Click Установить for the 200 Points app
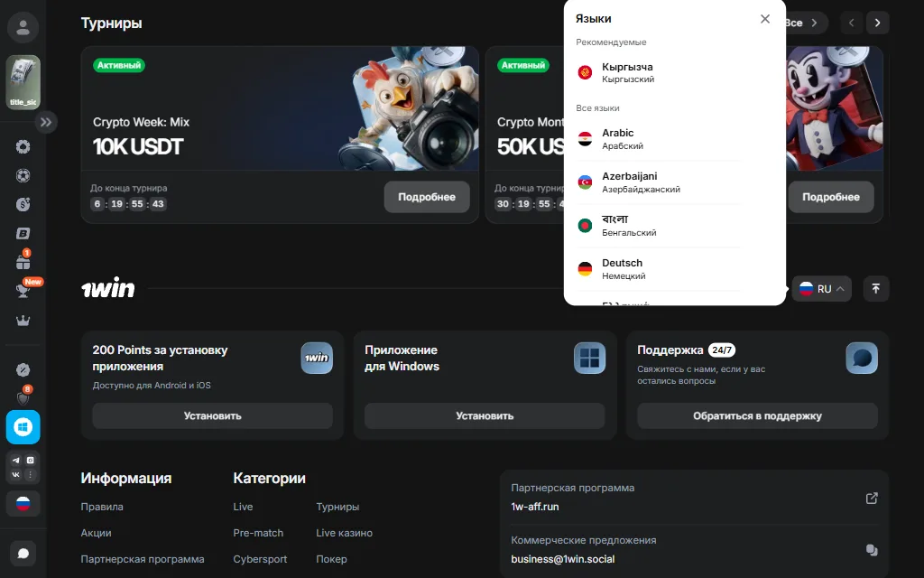924x578 pixels. point(213,415)
